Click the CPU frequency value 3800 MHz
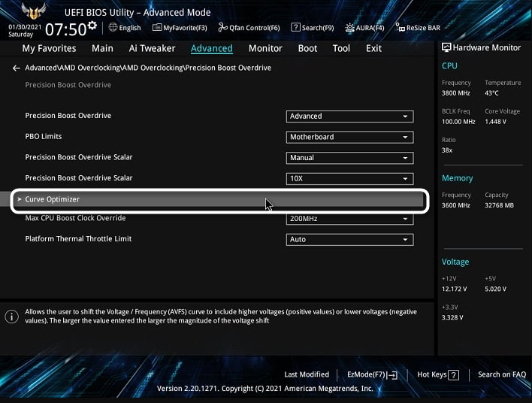The height and width of the screenshot is (403, 532). point(455,93)
